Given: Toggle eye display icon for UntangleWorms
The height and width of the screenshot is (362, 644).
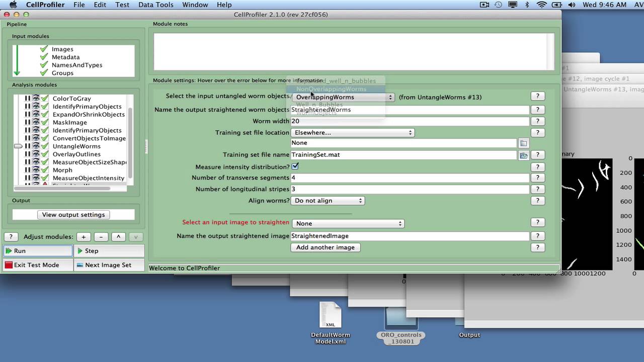Looking at the screenshot, I should [36, 146].
